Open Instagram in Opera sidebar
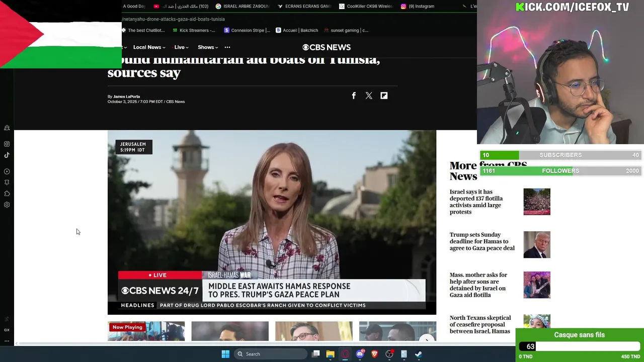The image size is (644, 362). 7,144
